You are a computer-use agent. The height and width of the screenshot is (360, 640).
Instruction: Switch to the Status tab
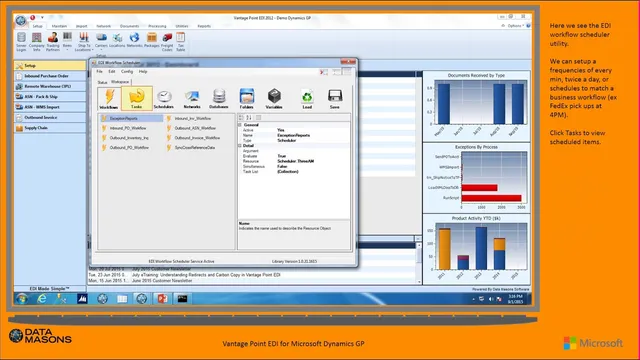[102, 82]
